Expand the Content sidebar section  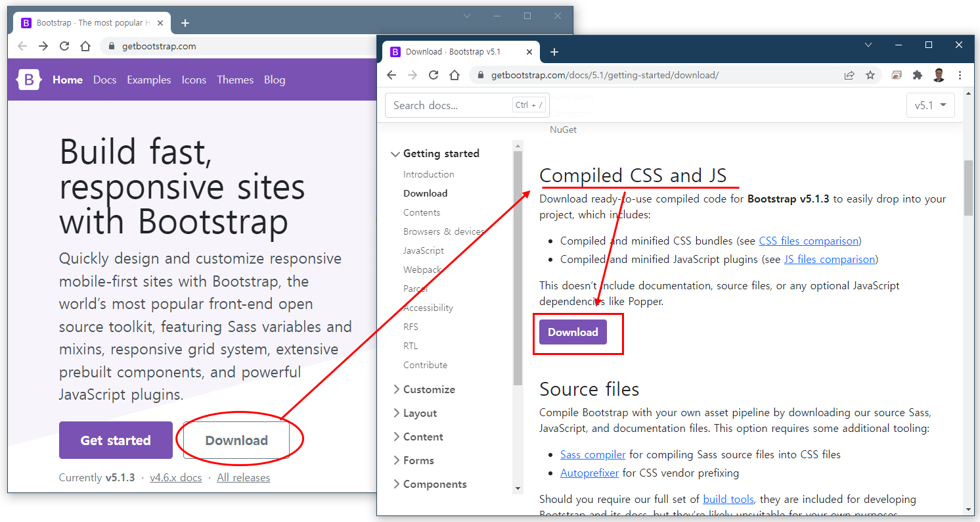click(x=417, y=437)
